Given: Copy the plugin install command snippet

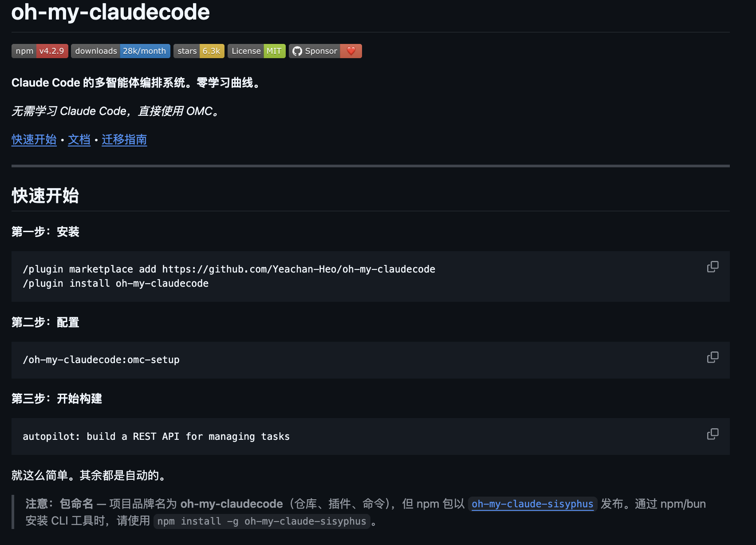Looking at the screenshot, I should click(x=713, y=266).
